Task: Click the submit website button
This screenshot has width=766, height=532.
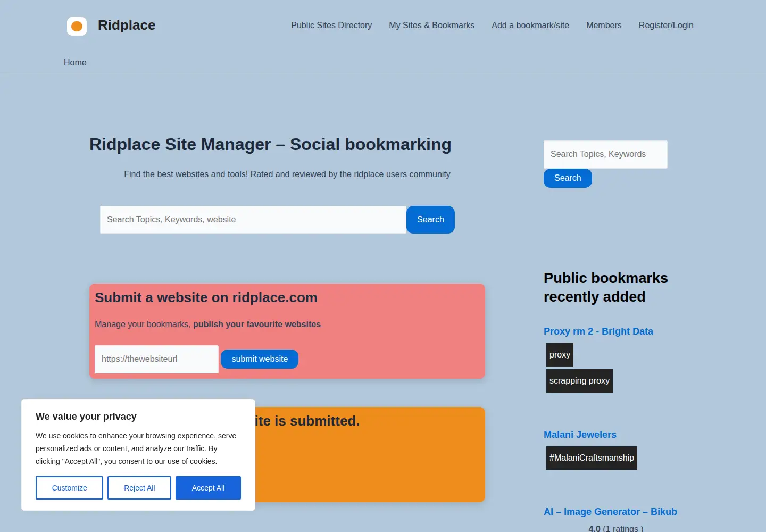Action: pyautogui.click(x=260, y=359)
